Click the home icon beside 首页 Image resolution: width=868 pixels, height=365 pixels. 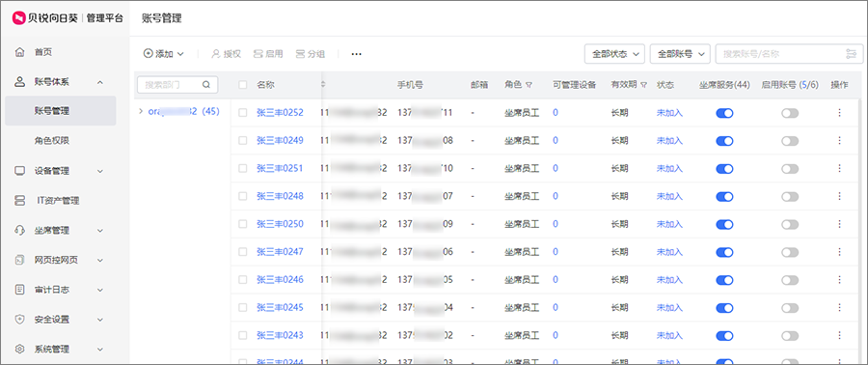20,52
